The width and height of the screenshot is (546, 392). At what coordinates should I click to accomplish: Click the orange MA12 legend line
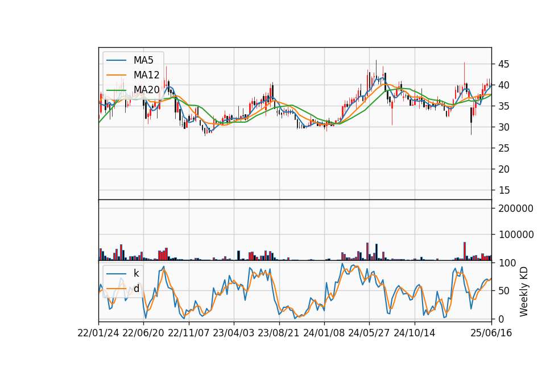tap(116, 75)
